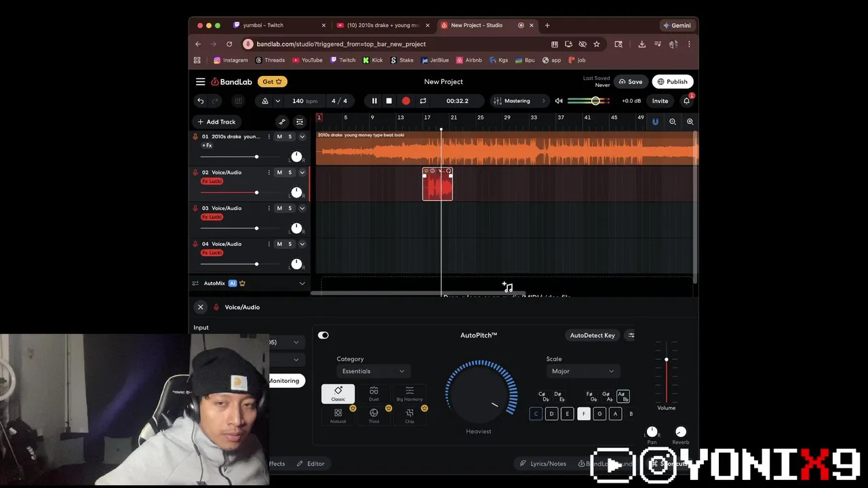The image size is (868, 488).
Task: Click the automation curve icon next to Add Track
Action: (x=282, y=121)
